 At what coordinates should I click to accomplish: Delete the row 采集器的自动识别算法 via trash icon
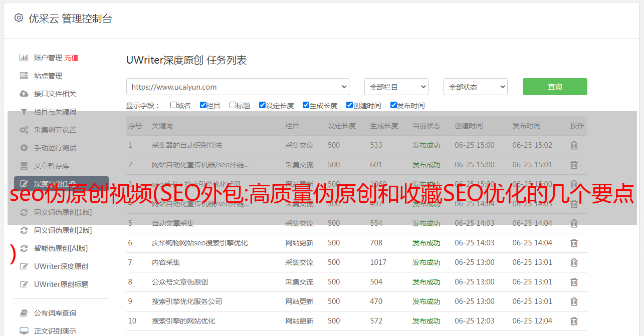(574, 145)
